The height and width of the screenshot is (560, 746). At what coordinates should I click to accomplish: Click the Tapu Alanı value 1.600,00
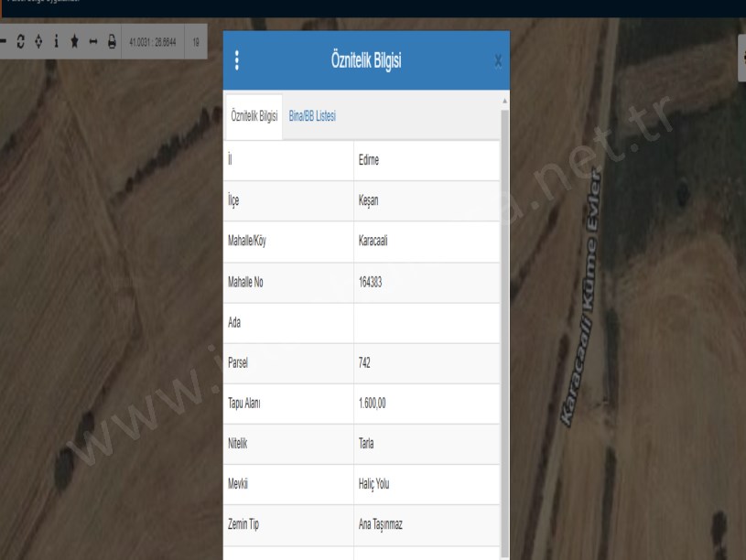373,403
